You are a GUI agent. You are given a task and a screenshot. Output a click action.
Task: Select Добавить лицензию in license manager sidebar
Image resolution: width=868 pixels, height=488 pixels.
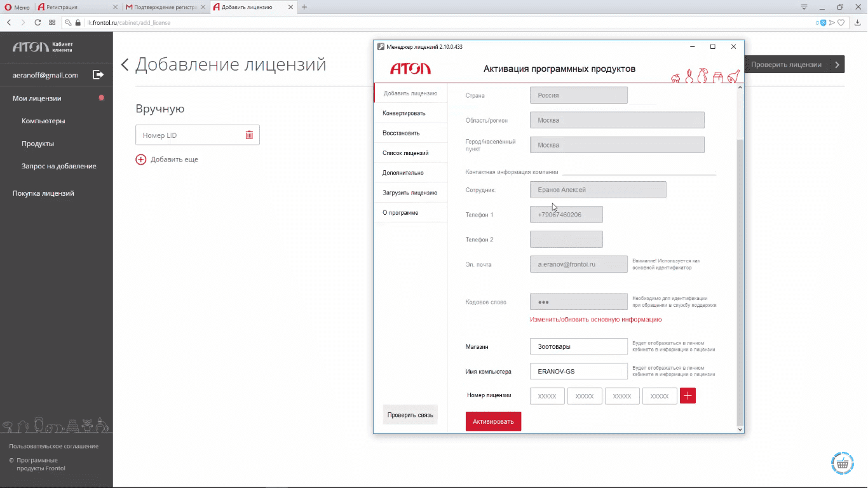coord(410,93)
